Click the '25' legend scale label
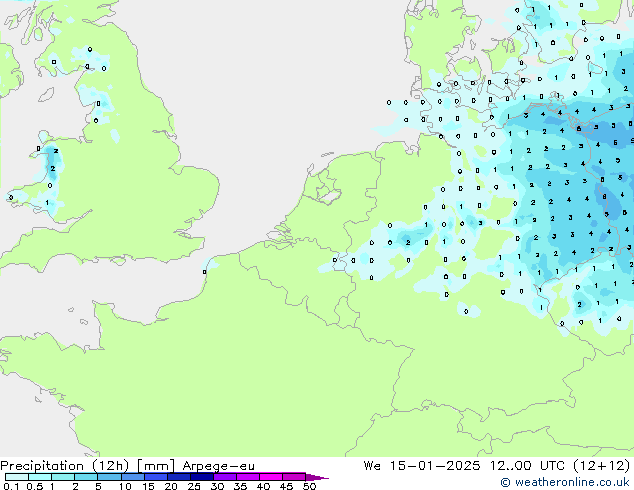 coord(194,486)
